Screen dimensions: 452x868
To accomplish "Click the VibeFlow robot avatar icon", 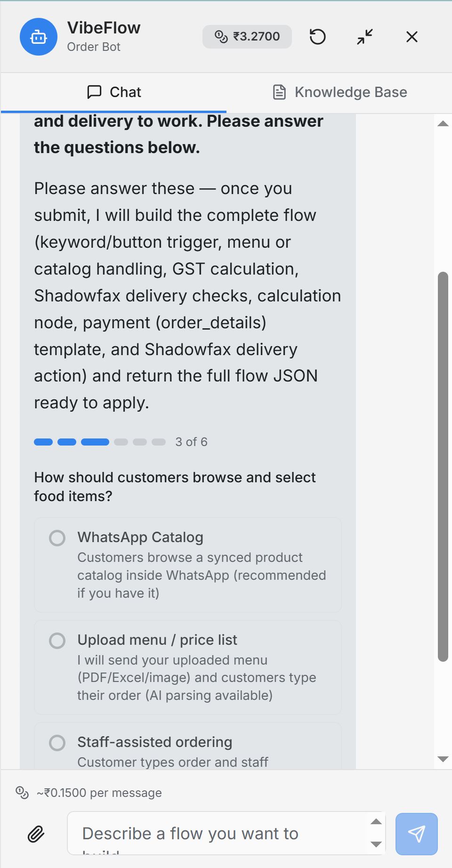I will (38, 37).
